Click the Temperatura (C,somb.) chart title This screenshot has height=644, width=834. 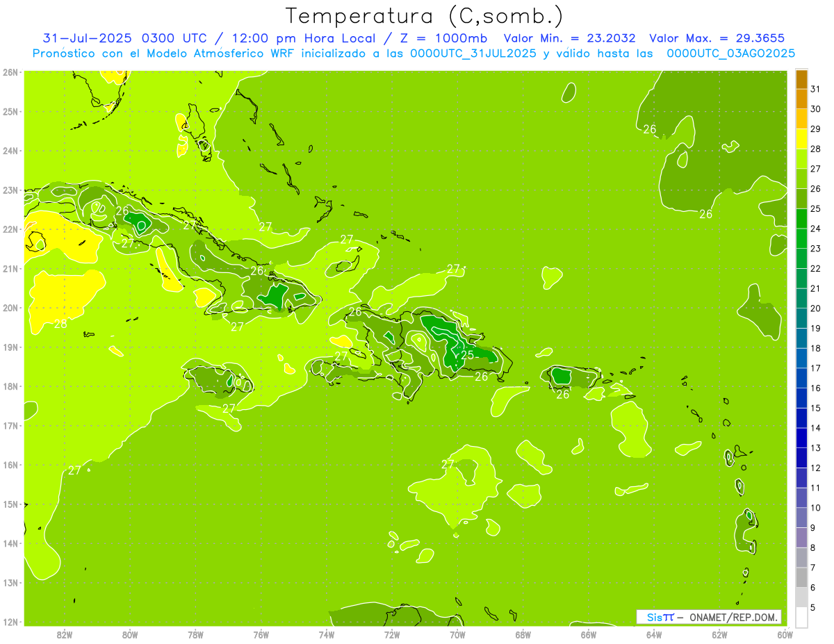(425, 15)
